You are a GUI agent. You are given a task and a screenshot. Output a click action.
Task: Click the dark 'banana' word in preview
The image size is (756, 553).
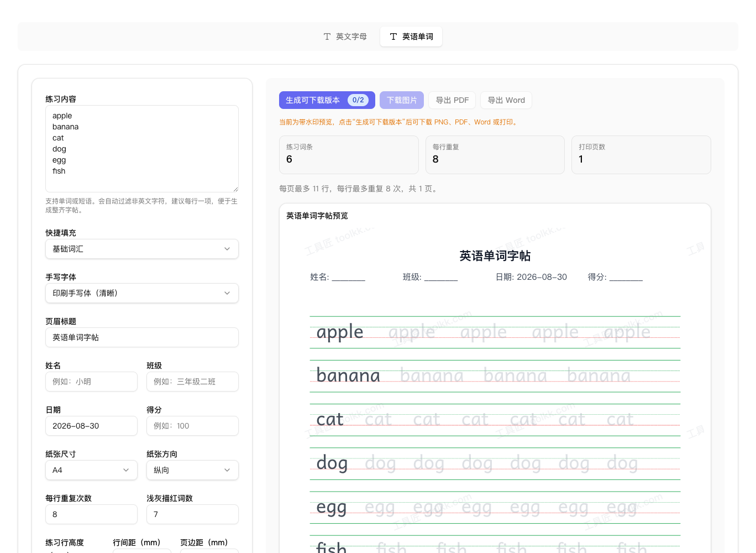click(x=348, y=376)
